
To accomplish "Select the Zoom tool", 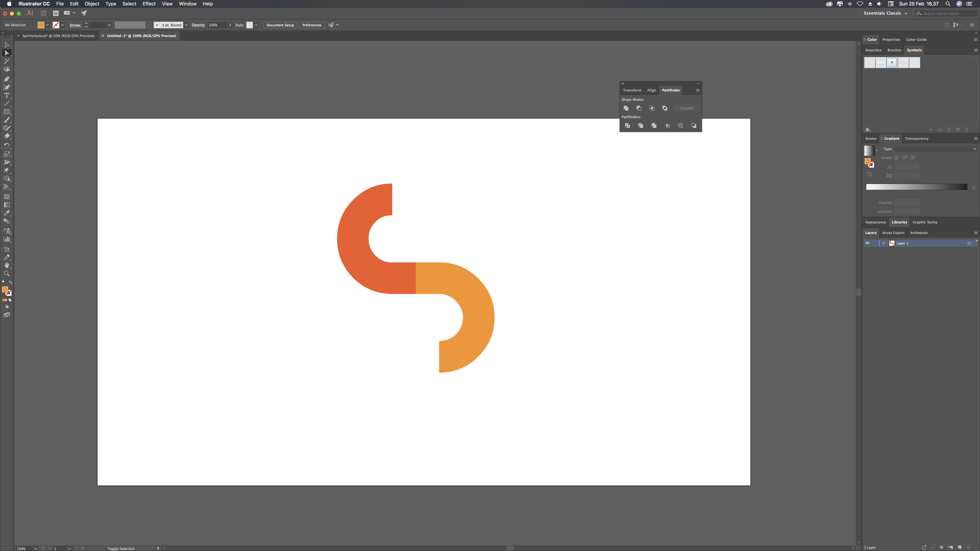I will [6, 273].
